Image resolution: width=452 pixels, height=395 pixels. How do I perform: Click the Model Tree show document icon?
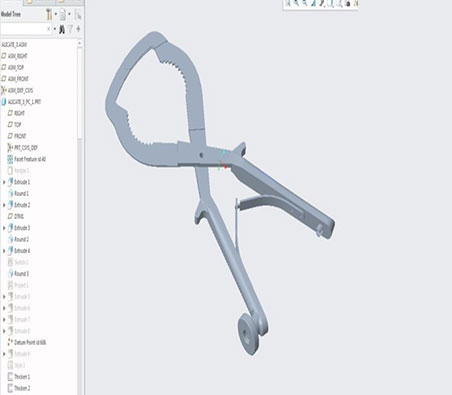[x=62, y=15]
